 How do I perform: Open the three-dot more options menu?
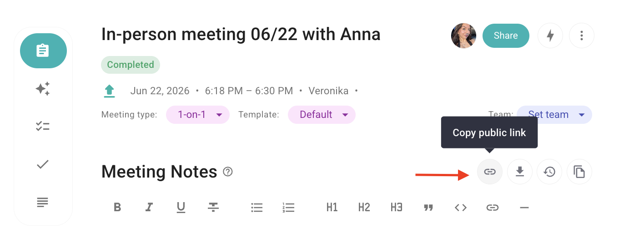coord(582,36)
